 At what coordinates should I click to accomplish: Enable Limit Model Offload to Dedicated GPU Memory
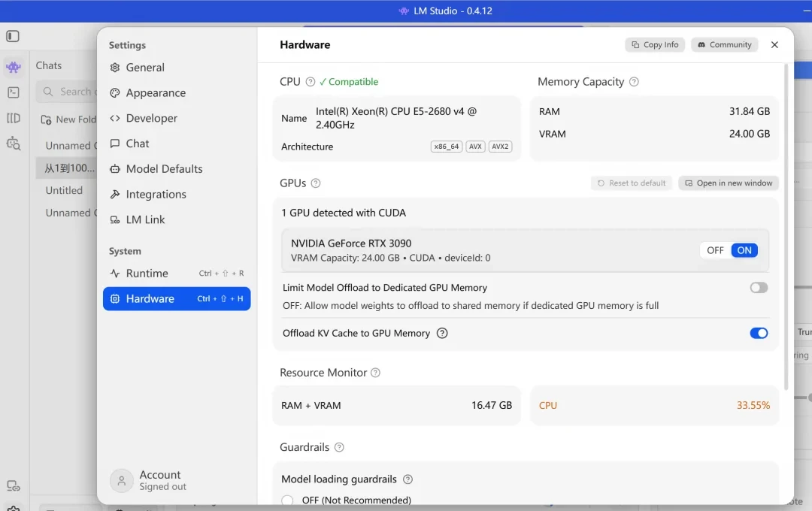pos(759,288)
